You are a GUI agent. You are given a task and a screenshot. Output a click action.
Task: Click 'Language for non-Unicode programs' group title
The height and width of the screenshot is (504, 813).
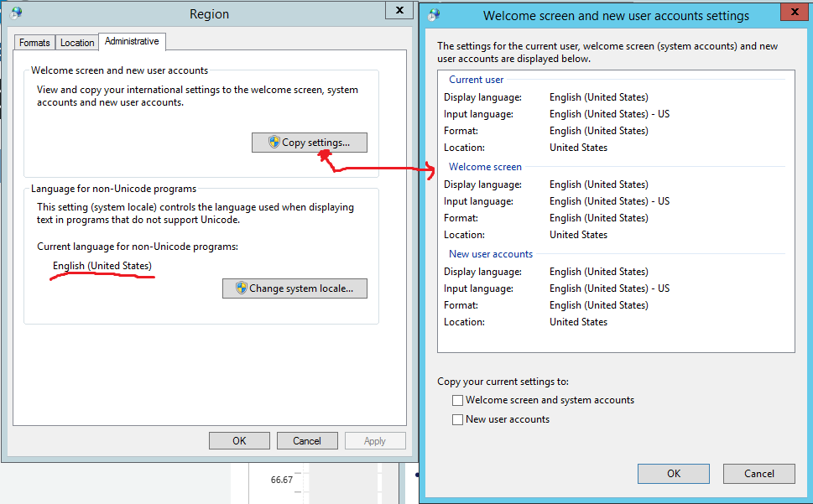113,189
